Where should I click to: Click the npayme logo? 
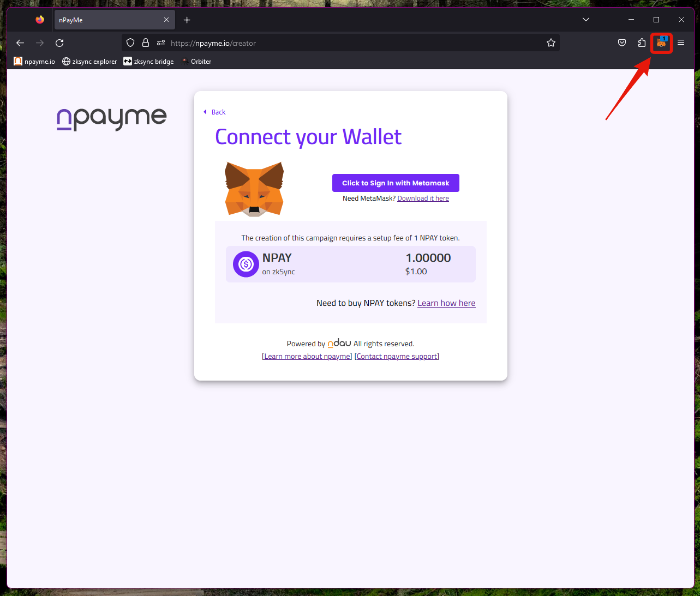pyautogui.click(x=112, y=118)
